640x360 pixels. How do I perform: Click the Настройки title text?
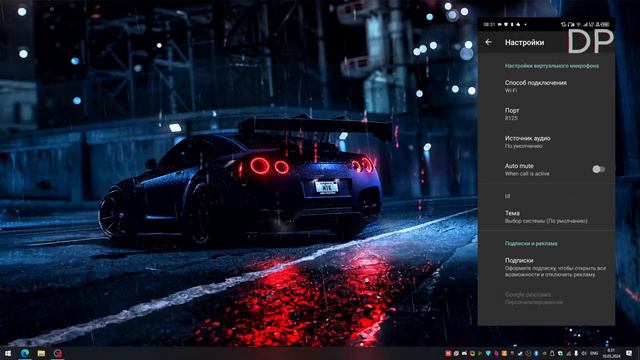(524, 42)
